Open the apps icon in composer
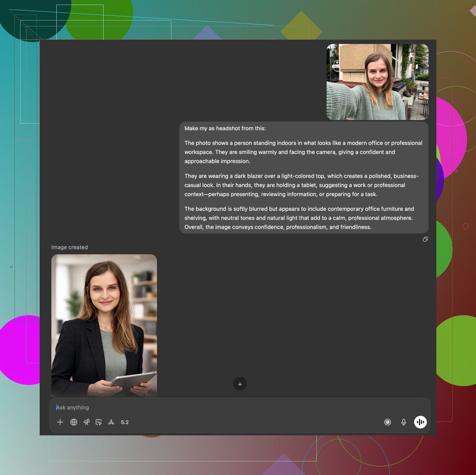This screenshot has width=476, height=475. (111, 422)
